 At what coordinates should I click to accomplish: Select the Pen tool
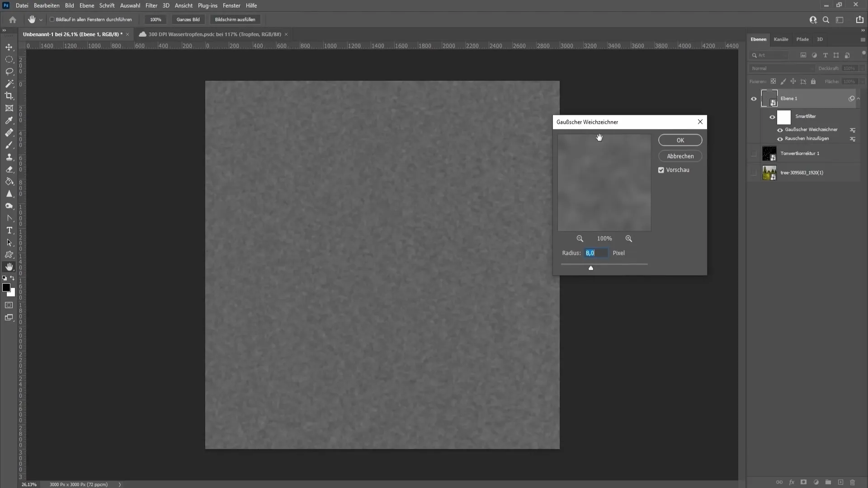(x=9, y=218)
